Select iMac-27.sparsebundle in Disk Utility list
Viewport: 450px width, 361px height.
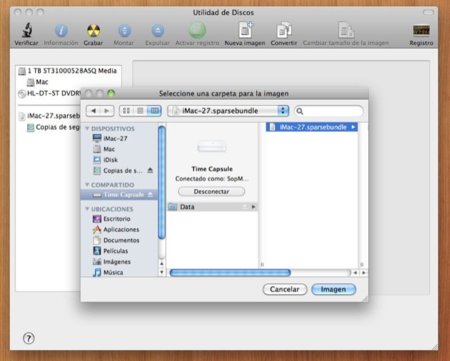pos(49,116)
